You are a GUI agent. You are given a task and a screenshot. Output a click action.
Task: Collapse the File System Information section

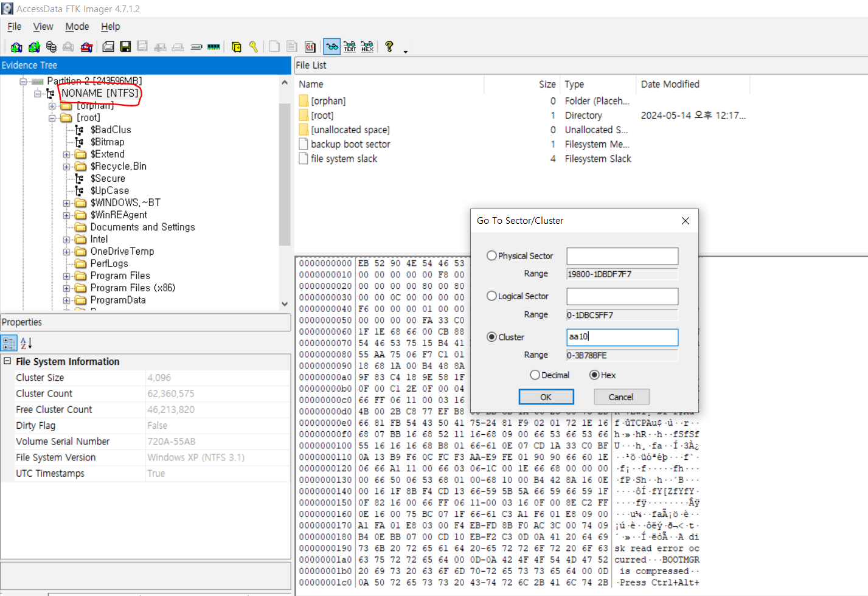[7, 361]
